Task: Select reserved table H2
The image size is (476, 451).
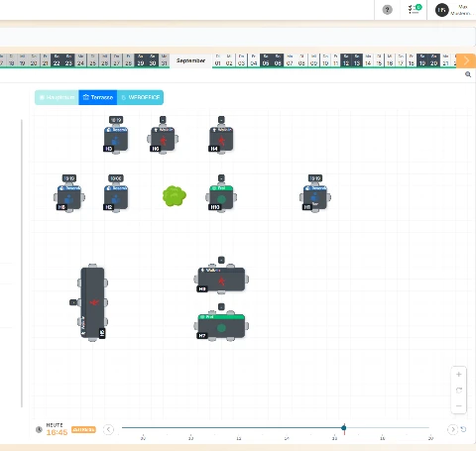Action: [x=116, y=197]
